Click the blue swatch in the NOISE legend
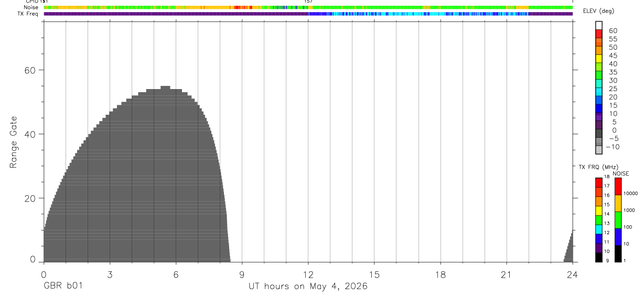The width and height of the screenshot is (644, 297). tap(618, 237)
